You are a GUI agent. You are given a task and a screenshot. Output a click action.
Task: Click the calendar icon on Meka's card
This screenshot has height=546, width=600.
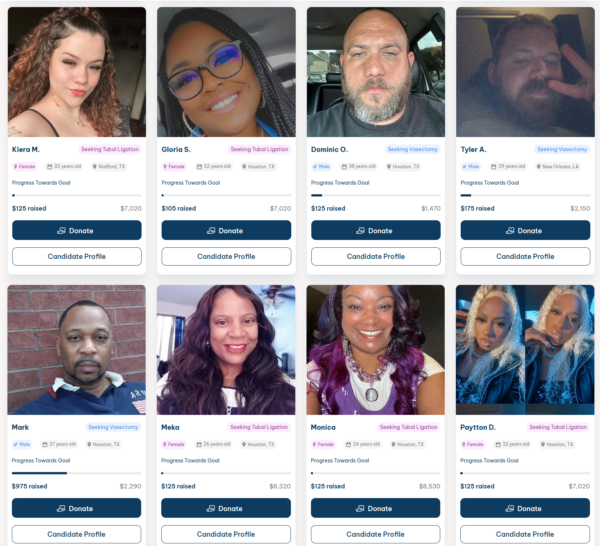tap(199, 444)
